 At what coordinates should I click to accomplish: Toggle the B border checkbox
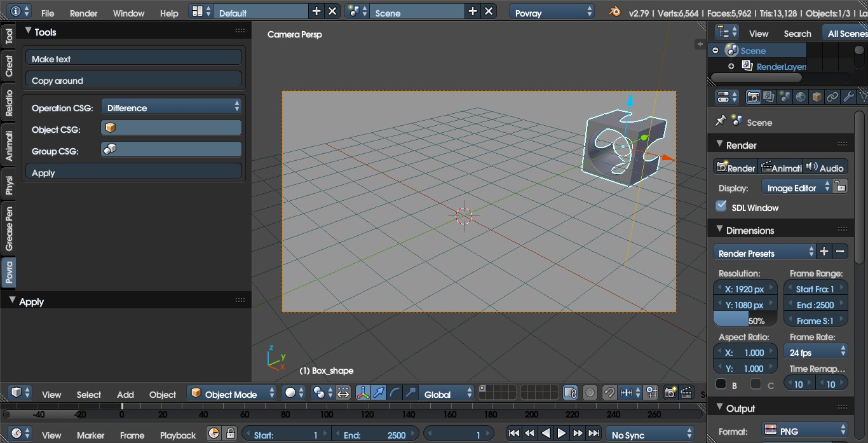[721, 384]
